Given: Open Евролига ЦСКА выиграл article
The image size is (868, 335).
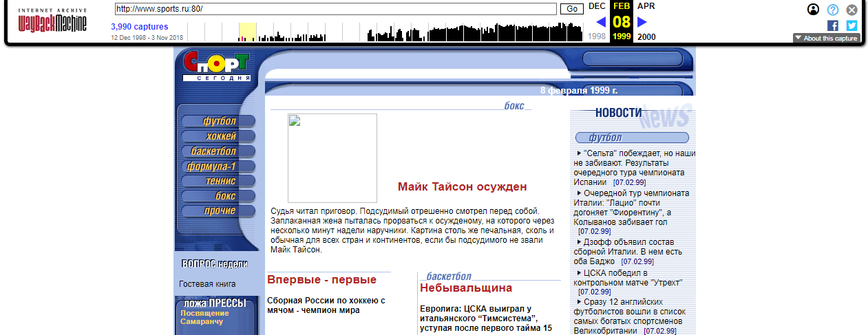Looking at the screenshot, I should tap(486, 318).
